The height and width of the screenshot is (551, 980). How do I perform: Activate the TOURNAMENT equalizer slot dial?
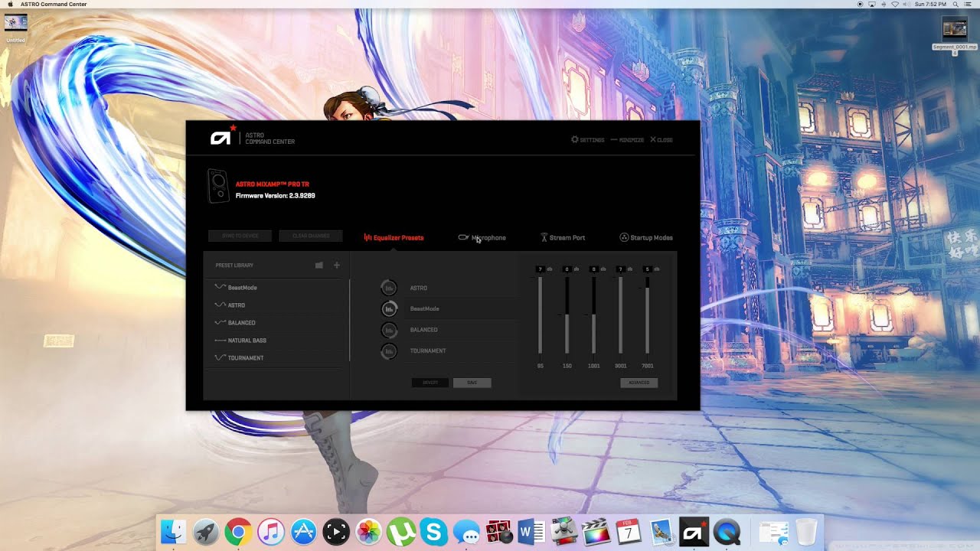click(x=389, y=351)
